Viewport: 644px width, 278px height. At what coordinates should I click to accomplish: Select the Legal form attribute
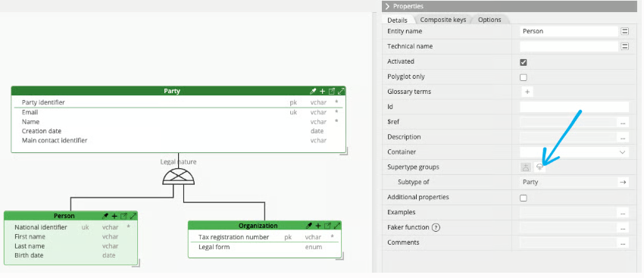pyautogui.click(x=214, y=247)
